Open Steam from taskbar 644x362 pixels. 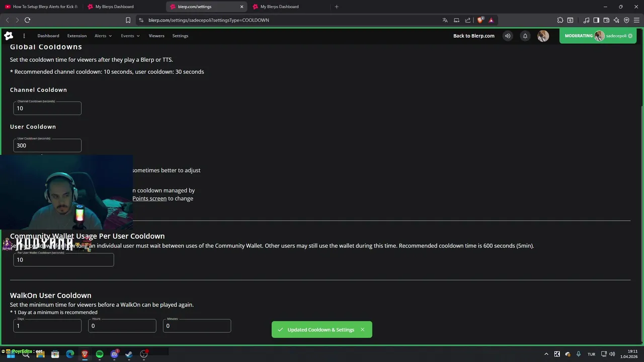129,354
